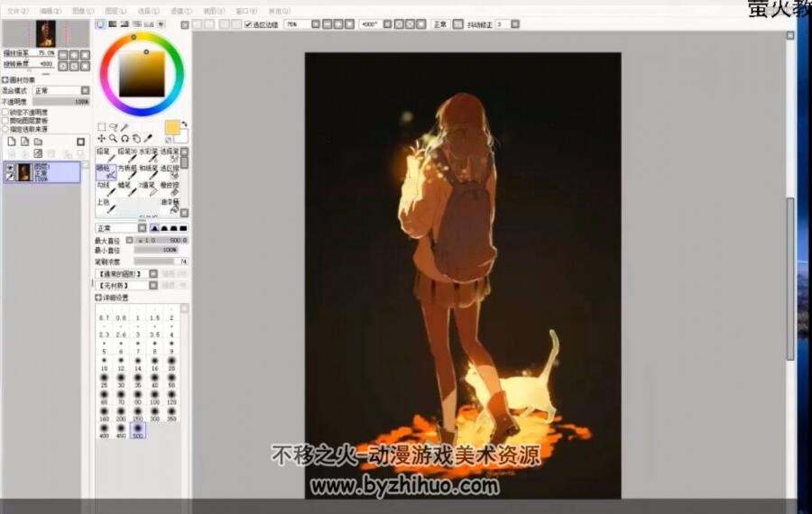This screenshot has width=812, height=514.
Task: Open the 编辑 Edit menu
Action: [x=51, y=11]
